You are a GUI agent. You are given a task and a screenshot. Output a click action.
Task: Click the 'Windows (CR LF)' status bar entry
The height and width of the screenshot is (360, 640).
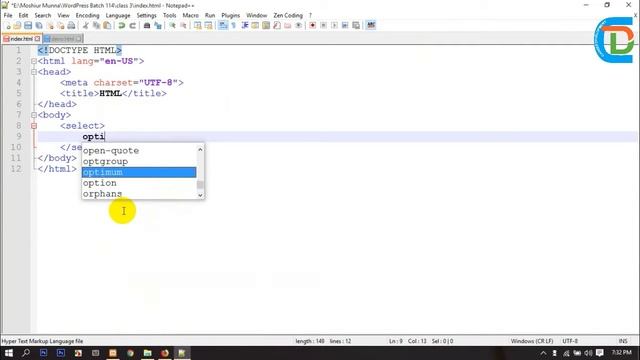[531, 341]
